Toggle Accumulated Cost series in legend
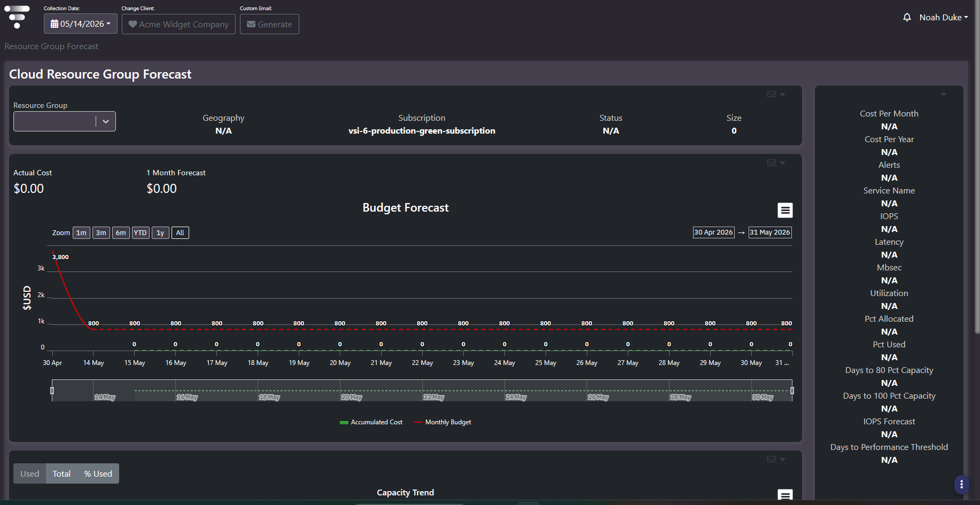Viewport: 980px width, 505px height. click(371, 422)
